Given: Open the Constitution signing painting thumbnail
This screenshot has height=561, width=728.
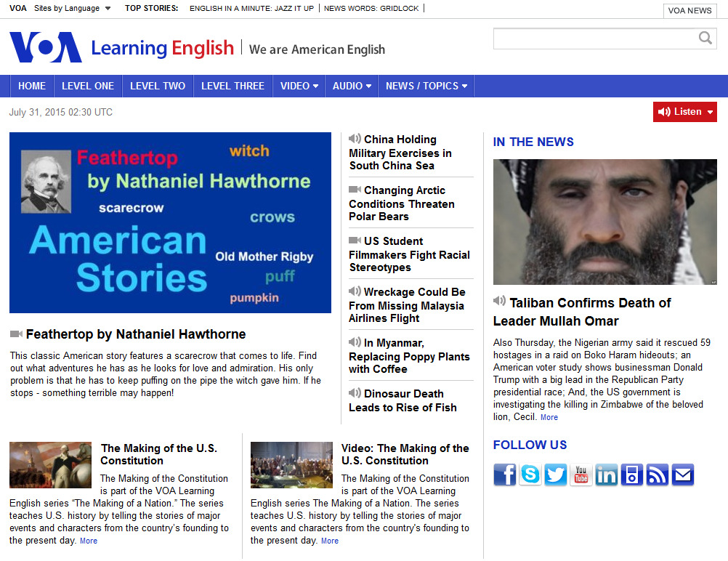Looking at the screenshot, I should (x=291, y=465).
